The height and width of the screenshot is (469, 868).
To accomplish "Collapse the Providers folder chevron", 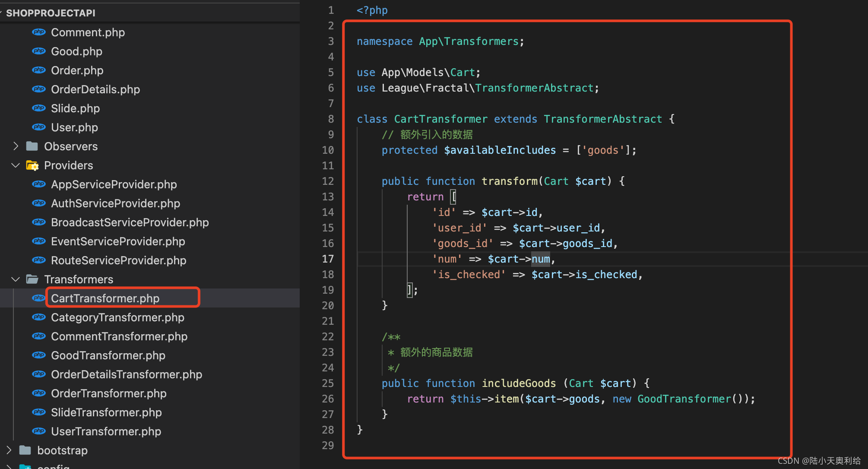I will coord(16,165).
